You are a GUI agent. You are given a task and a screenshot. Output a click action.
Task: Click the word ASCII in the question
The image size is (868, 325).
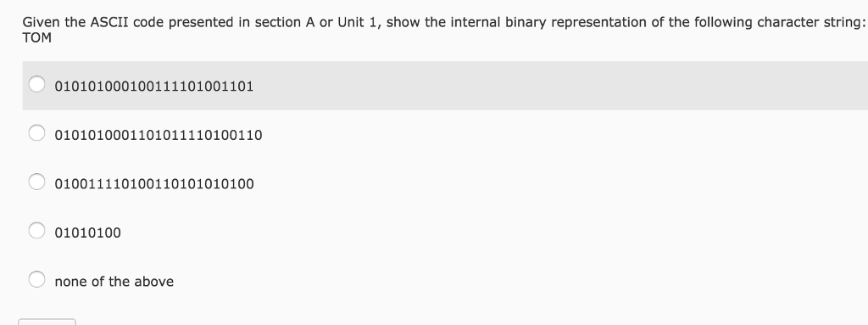[x=109, y=23]
